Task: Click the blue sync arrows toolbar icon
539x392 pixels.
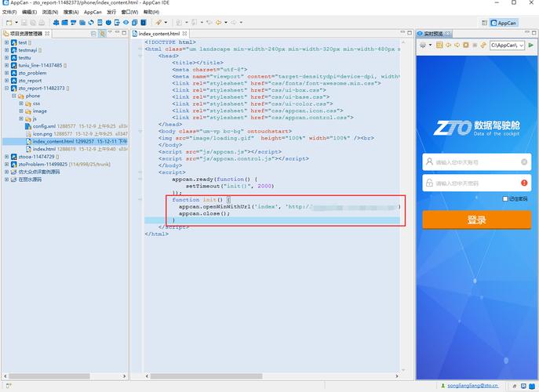Action: (x=91, y=23)
